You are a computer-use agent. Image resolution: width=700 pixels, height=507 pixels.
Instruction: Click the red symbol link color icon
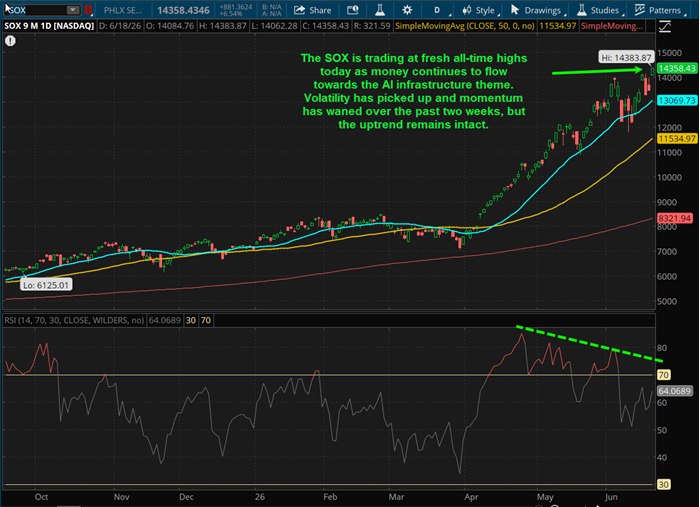88,10
